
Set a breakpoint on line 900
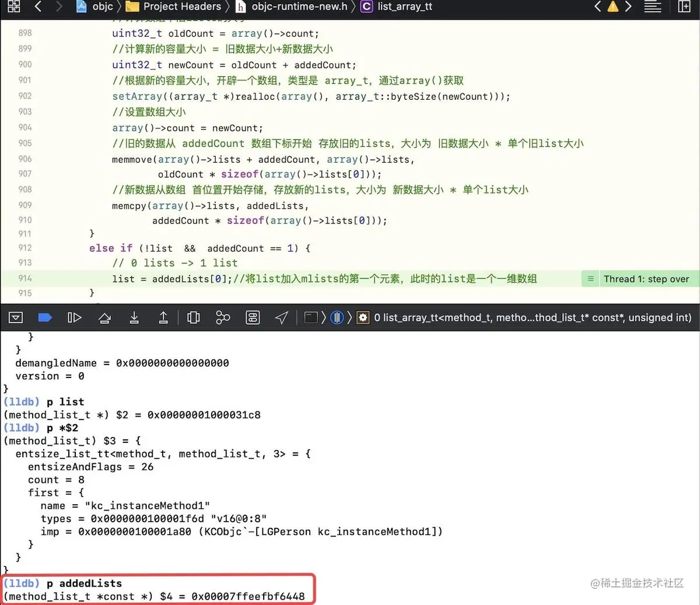(x=25, y=65)
